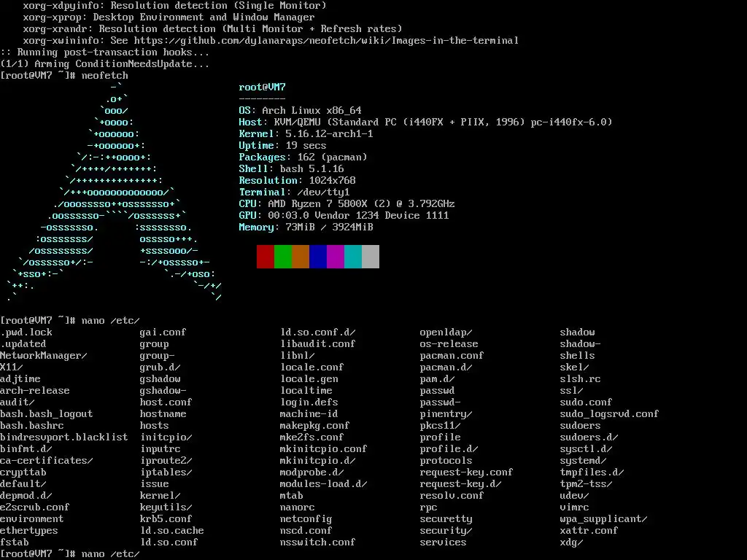This screenshot has width=747, height=560.
Task: Click the NetworkManager/ directory entry
Action: tap(44, 356)
